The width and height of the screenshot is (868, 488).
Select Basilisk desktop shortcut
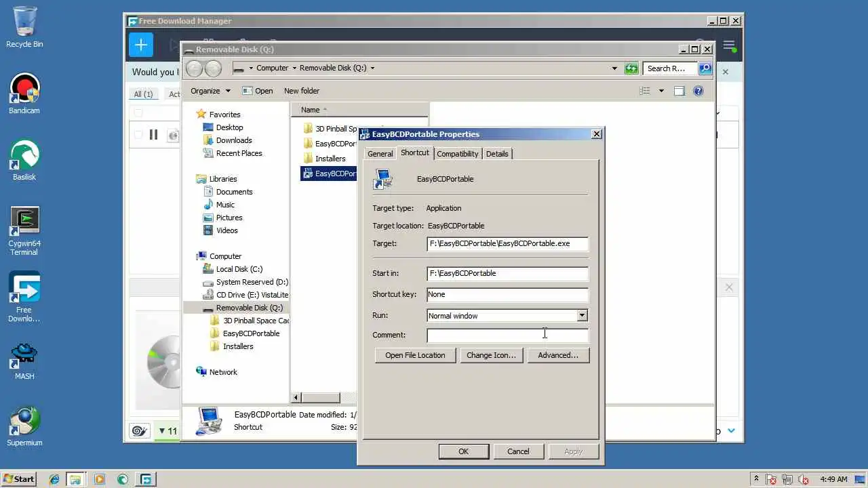coord(24,160)
